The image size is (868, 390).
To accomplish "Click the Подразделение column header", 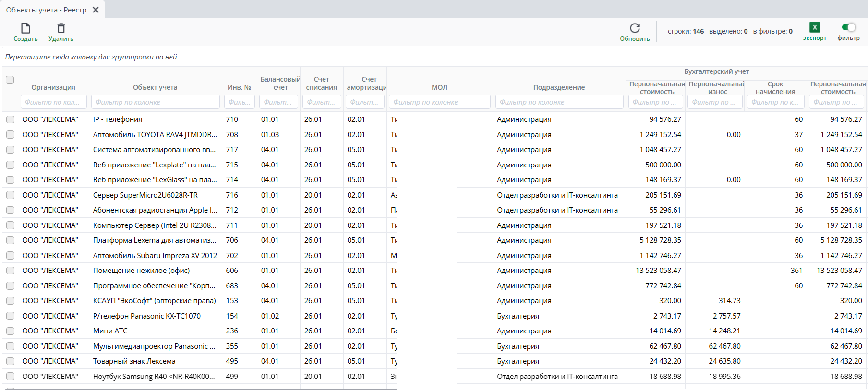I will coord(559,87).
